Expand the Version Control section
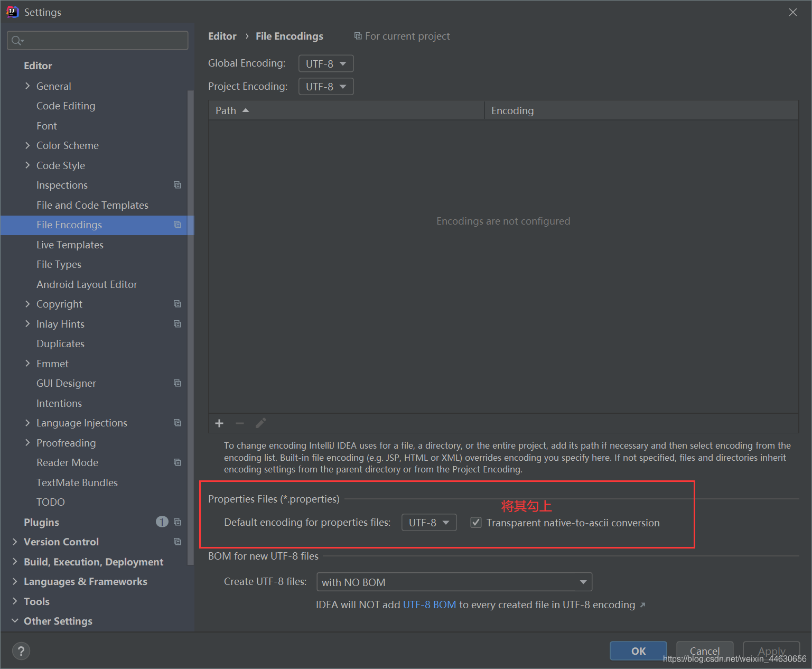 15,542
